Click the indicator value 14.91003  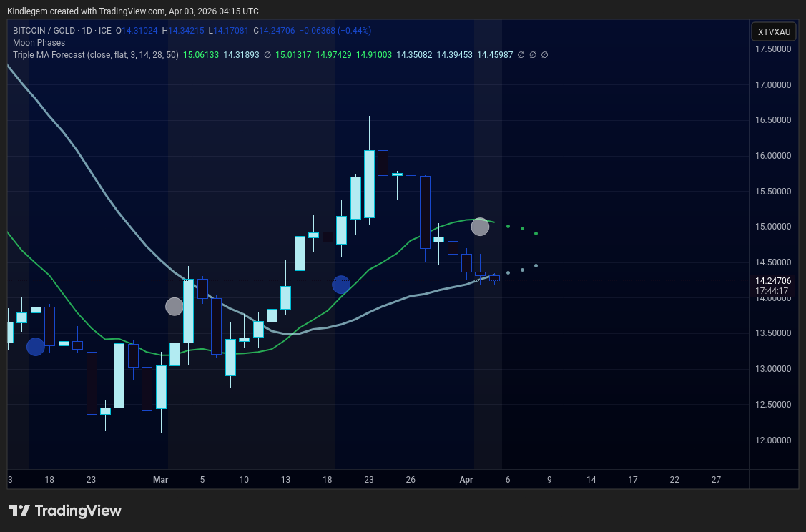[x=374, y=55]
